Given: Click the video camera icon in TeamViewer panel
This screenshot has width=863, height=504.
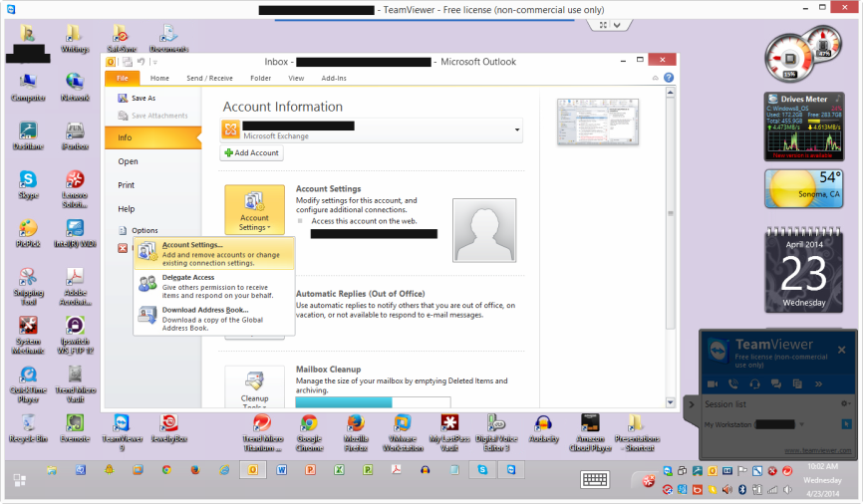Looking at the screenshot, I should click(x=713, y=383).
